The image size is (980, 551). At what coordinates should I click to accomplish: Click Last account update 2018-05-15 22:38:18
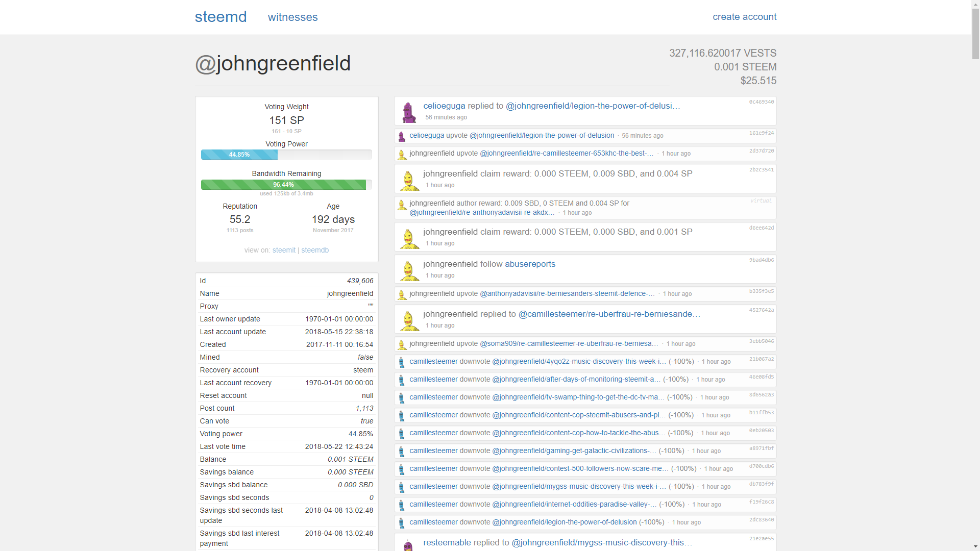[x=339, y=332]
